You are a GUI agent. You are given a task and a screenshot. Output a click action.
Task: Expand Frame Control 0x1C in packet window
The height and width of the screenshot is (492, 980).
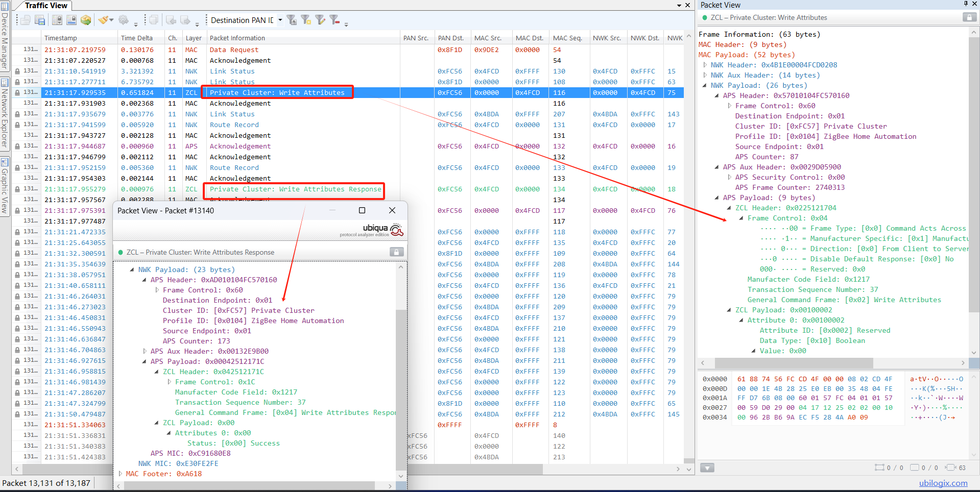point(169,382)
